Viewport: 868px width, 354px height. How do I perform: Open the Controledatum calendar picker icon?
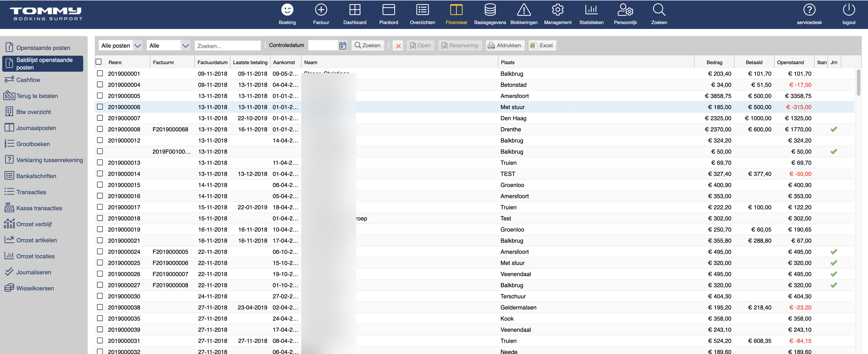[x=342, y=45]
